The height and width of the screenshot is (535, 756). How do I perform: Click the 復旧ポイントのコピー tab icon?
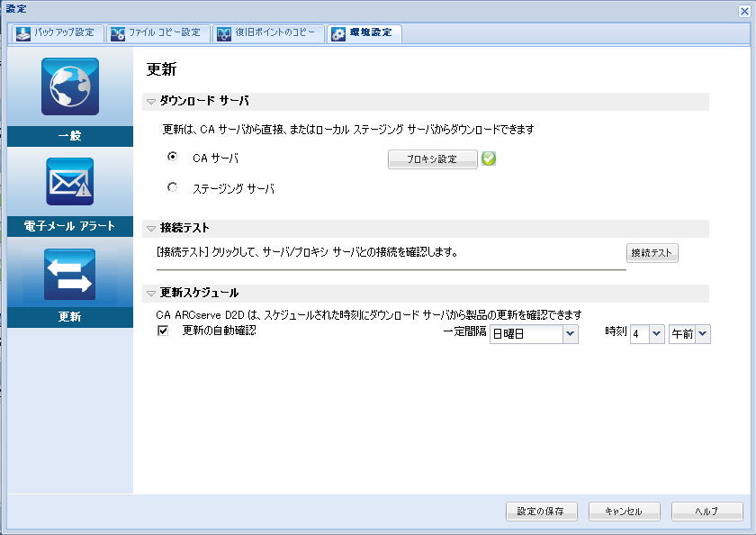224,33
